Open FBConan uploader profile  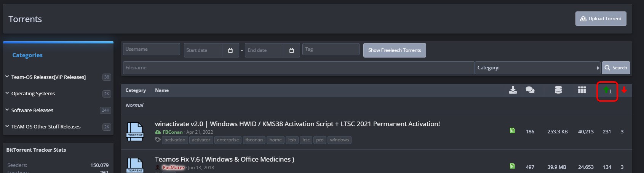(x=173, y=132)
